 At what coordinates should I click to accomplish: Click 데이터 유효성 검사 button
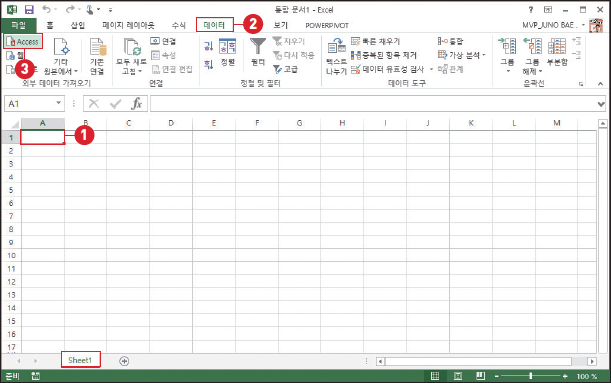[x=388, y=69]
